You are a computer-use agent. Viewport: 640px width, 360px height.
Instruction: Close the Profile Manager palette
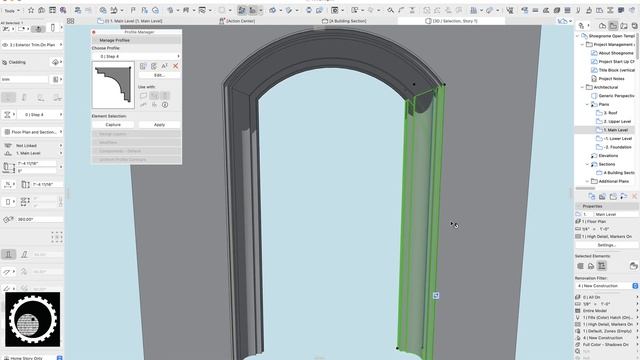click(94, 32)
